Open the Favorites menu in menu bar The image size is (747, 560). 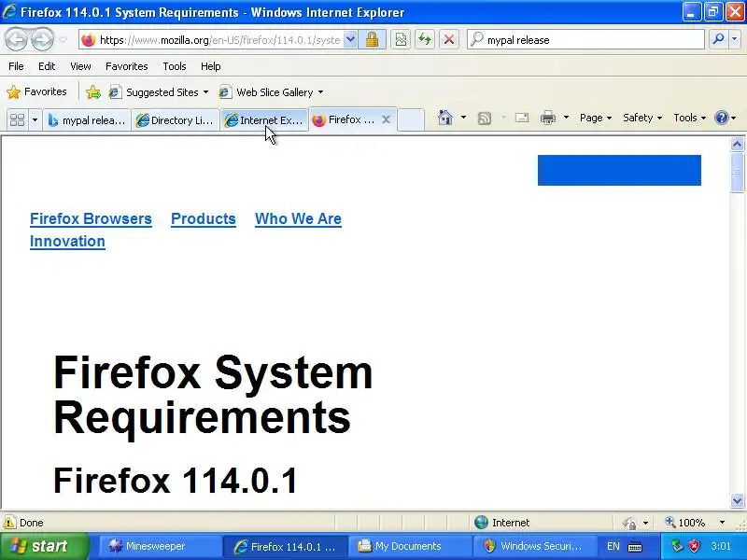coord(127,66)
